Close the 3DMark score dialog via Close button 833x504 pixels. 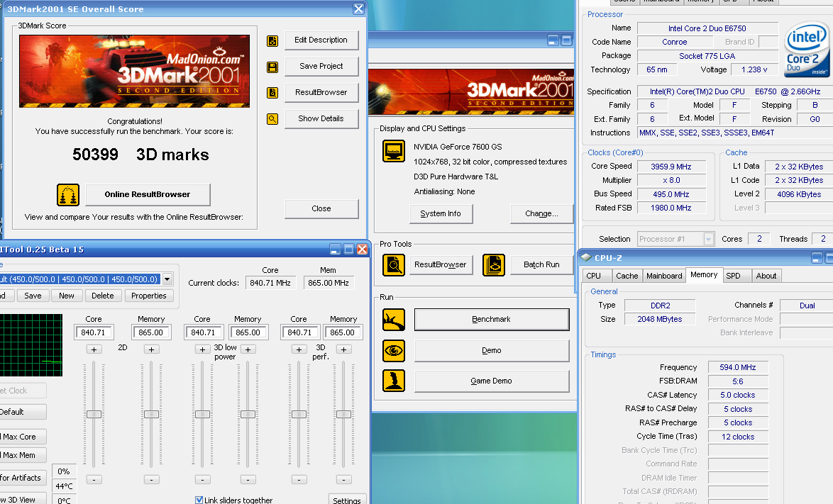pyautogui.click(x=321, y=208)
